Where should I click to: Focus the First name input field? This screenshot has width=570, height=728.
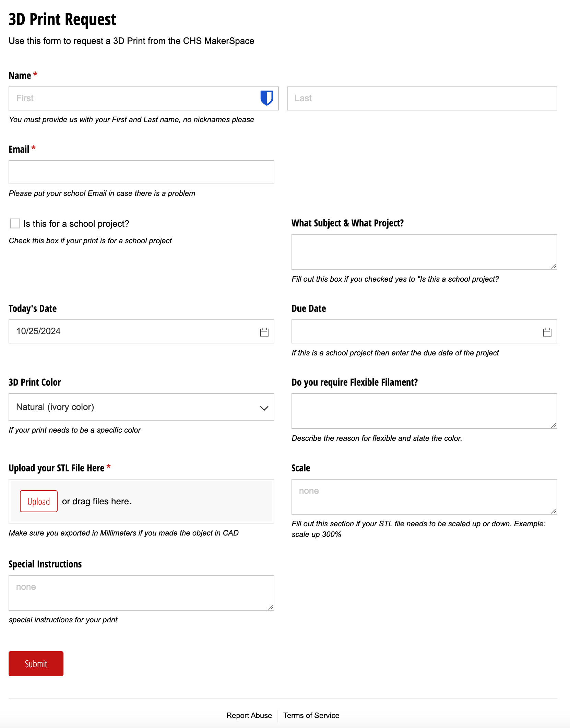[134, 98]
